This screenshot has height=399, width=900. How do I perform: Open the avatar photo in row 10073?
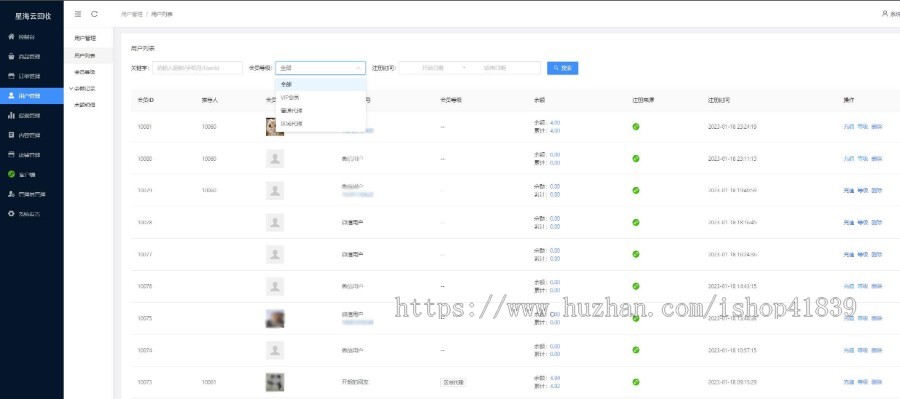pos(275,382)
